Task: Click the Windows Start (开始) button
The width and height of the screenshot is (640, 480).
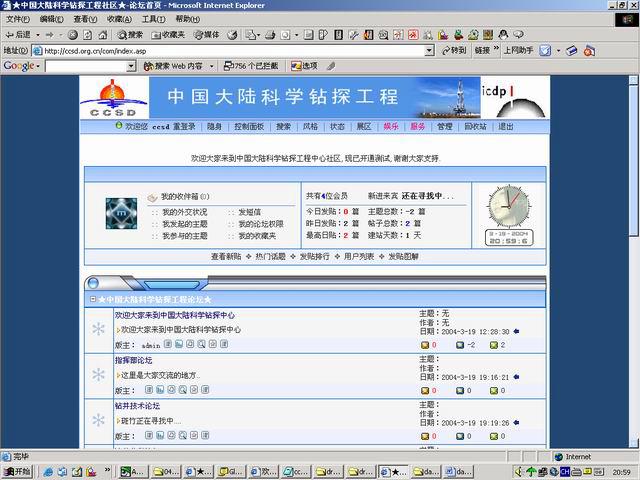Action: (17, 471)
